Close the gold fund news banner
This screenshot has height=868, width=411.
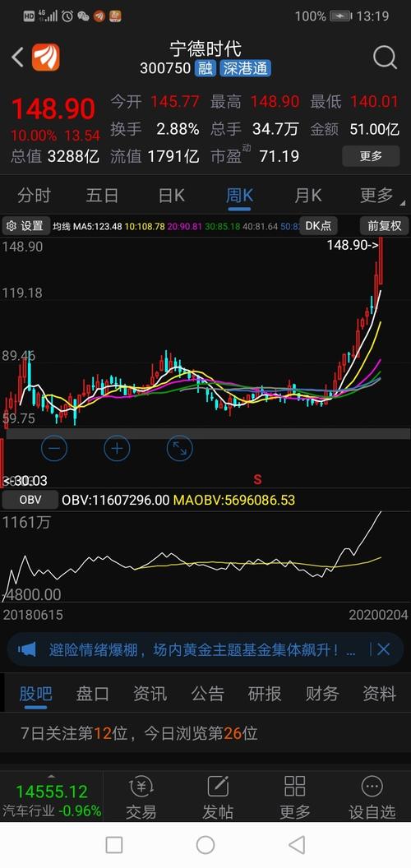(383, 649)
